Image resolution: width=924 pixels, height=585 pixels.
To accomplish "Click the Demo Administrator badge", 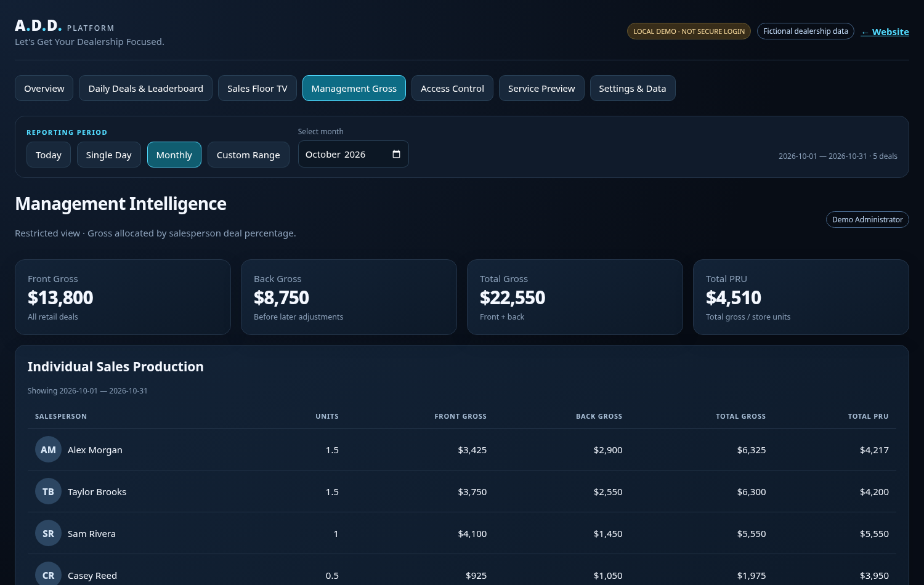I will [x=867, y=220].
